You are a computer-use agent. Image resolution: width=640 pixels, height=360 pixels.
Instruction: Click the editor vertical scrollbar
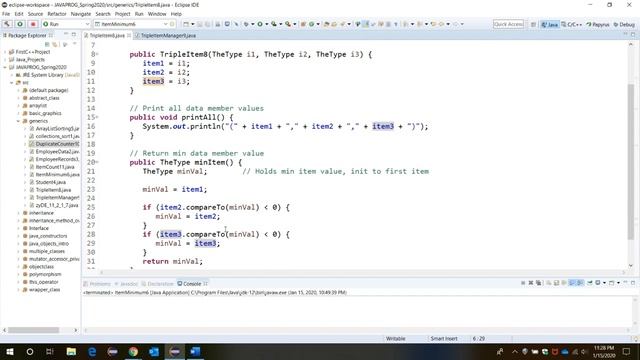(x=631, y=161)
